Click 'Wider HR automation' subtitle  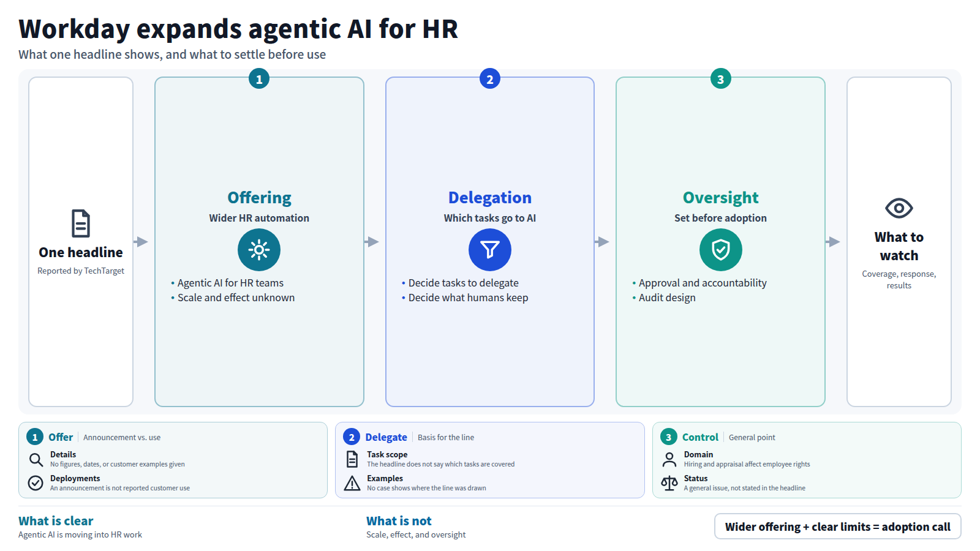(x=259, y=218)
